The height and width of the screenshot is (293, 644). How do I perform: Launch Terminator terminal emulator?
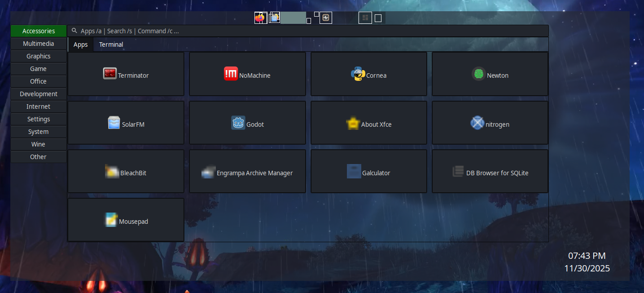coord(126,74)
